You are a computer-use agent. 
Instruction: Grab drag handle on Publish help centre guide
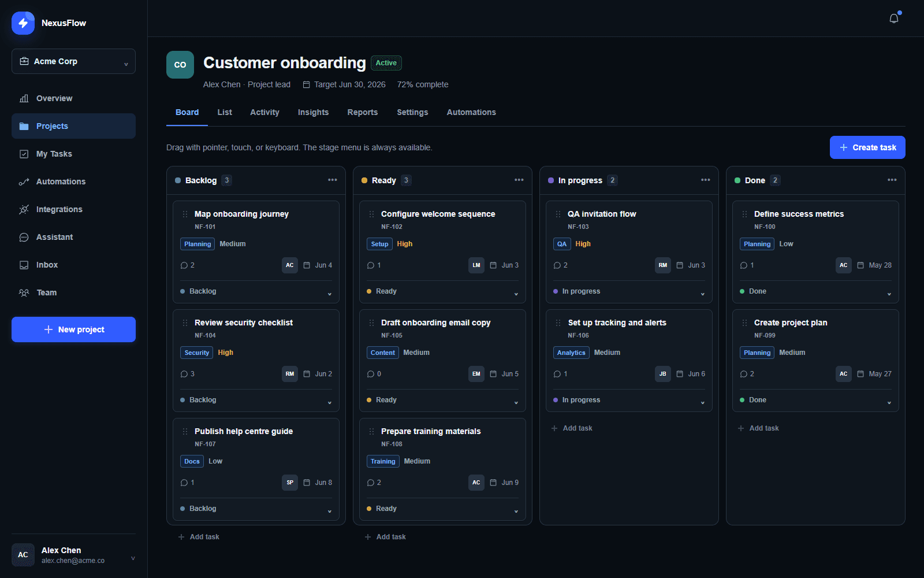[x=185, y=431]
